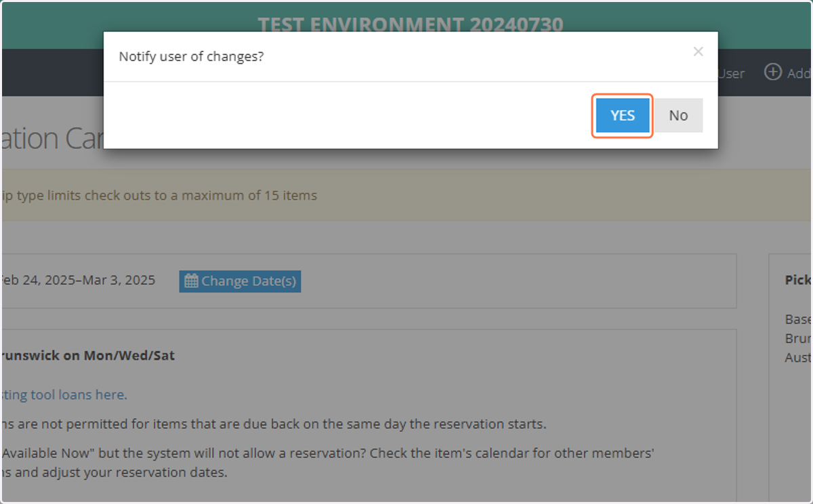Click the reservation calendar page heading
813x504 pixels.
pos(51,139)
